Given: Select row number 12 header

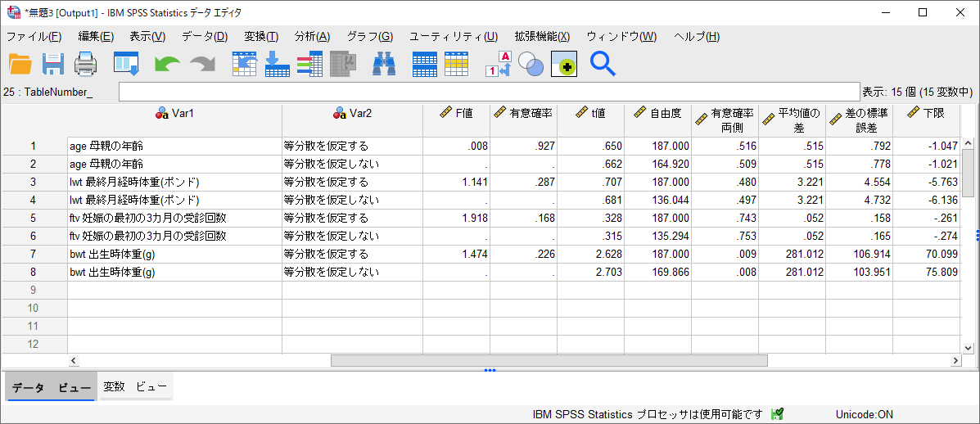Looking at the screenshot, I should (34, 344).
